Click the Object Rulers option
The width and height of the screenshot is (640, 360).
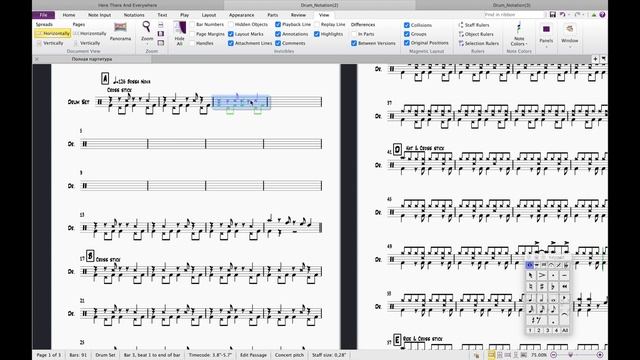click(x=476, y=34)
